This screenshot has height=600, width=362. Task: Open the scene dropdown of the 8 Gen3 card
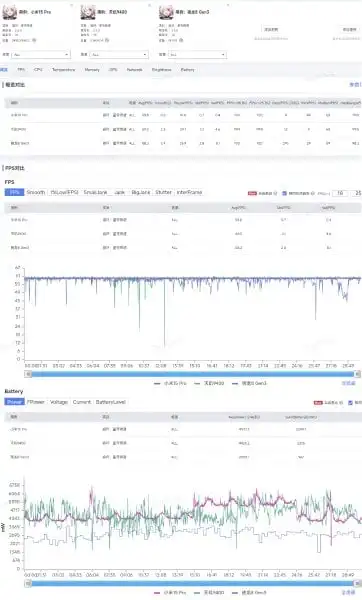[x=197, y=55]
